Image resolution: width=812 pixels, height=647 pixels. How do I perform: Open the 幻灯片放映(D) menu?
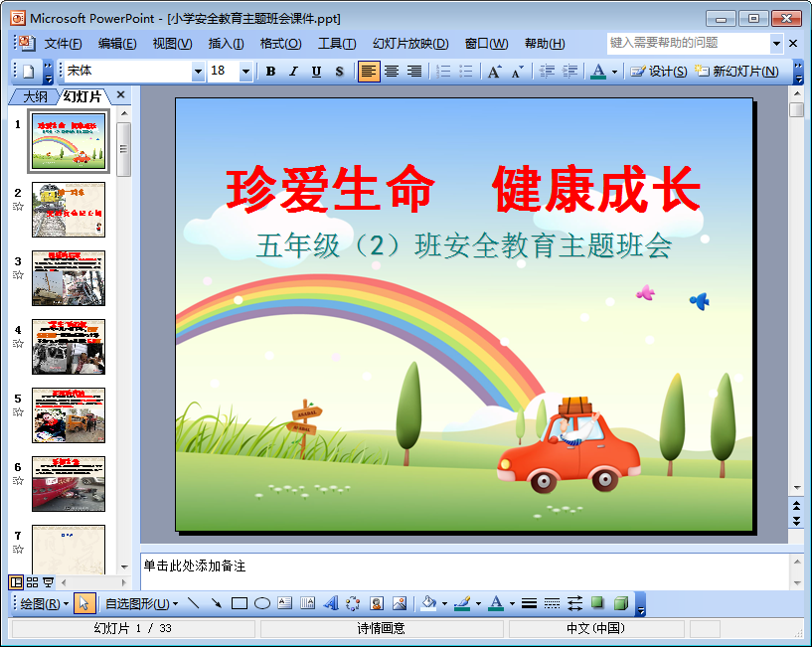click(x=410, y=44)
